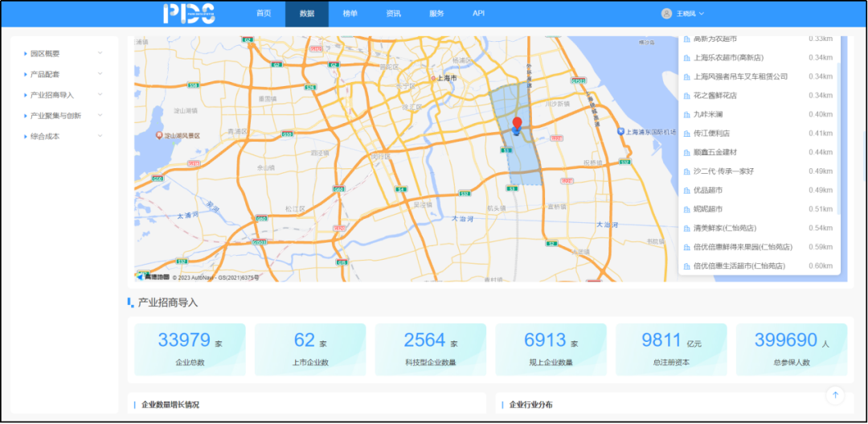Click building icon beside 九咔米澜
Screen dimensions: 868x424
686,114
